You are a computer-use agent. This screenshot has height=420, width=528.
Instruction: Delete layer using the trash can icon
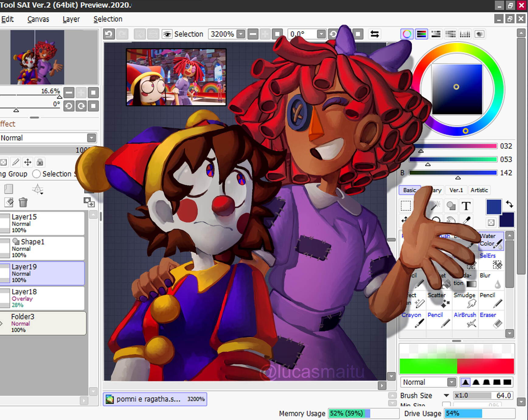click(x=23, y=202)
